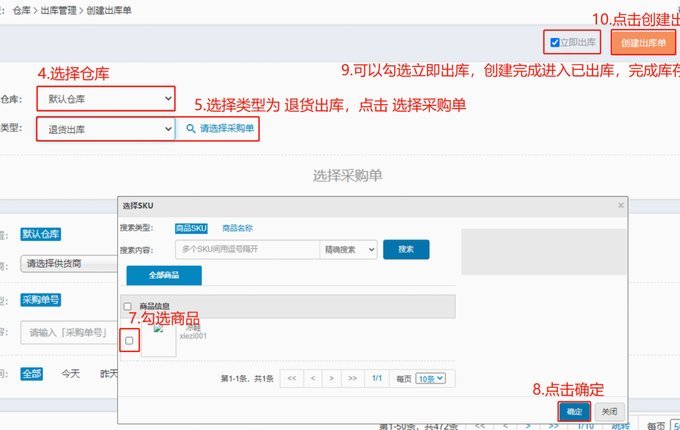Screen dimensions: 680x430
Task: Select the 商品SKU search type tab
Action: [191, 228]
